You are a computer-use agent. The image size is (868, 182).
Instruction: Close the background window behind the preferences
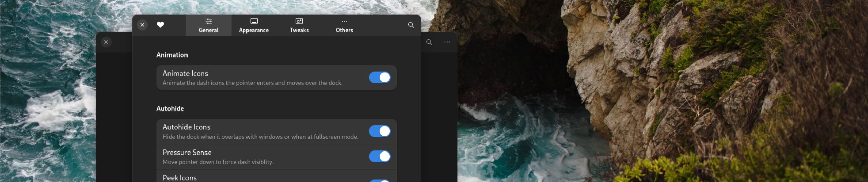click(x=106, y=42)
